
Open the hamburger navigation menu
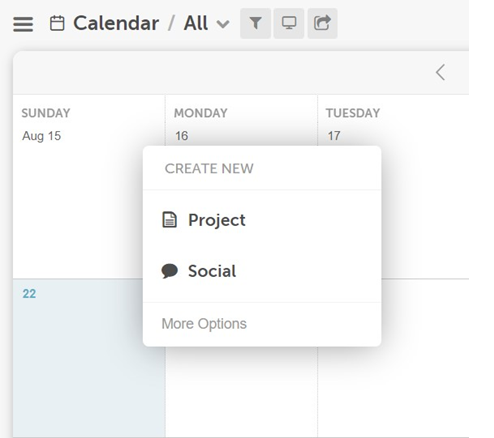coord(23,24)
